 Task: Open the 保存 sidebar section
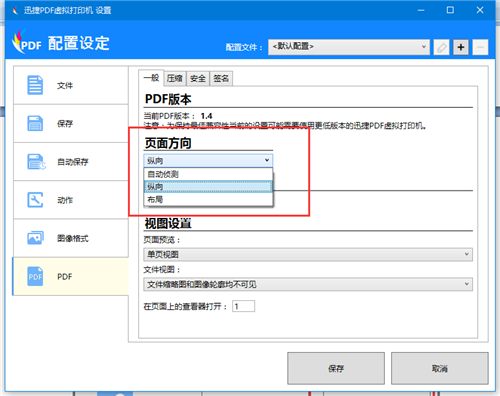71,124
